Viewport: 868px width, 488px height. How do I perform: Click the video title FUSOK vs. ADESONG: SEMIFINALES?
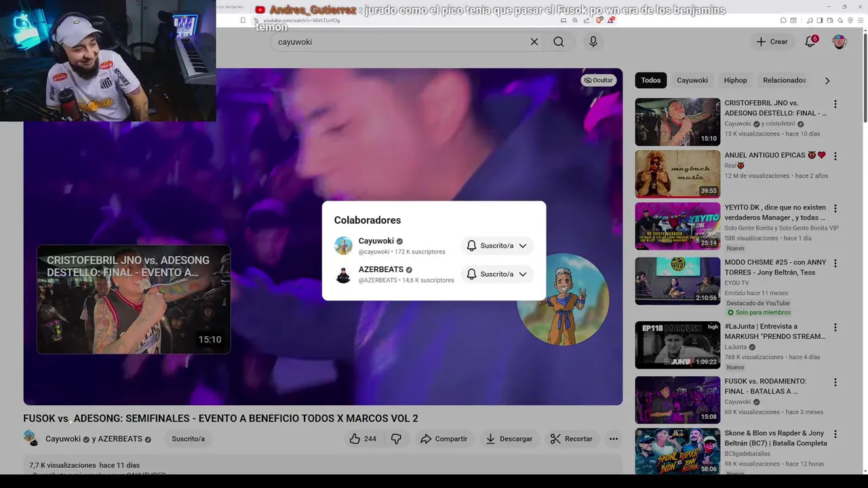click(220, 419)
